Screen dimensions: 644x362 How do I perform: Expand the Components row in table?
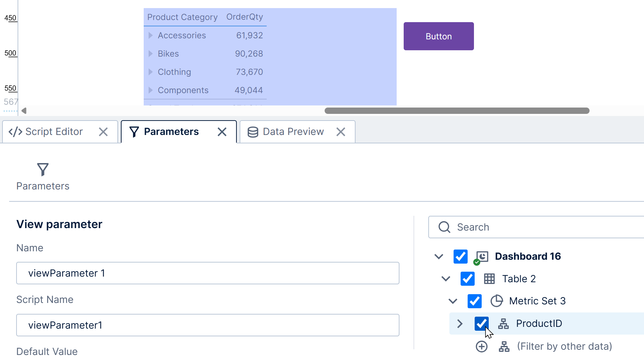click(x=150, y=90)
